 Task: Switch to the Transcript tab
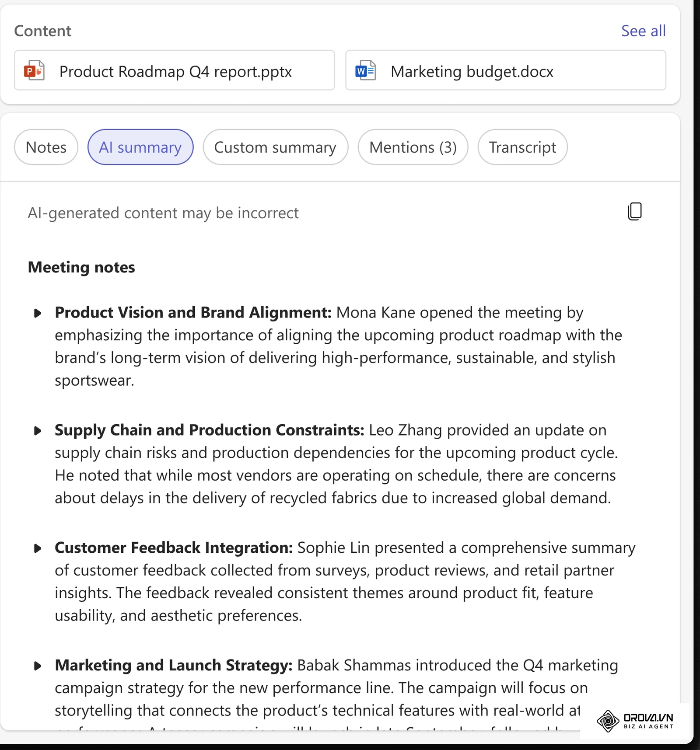click(522, 147)
